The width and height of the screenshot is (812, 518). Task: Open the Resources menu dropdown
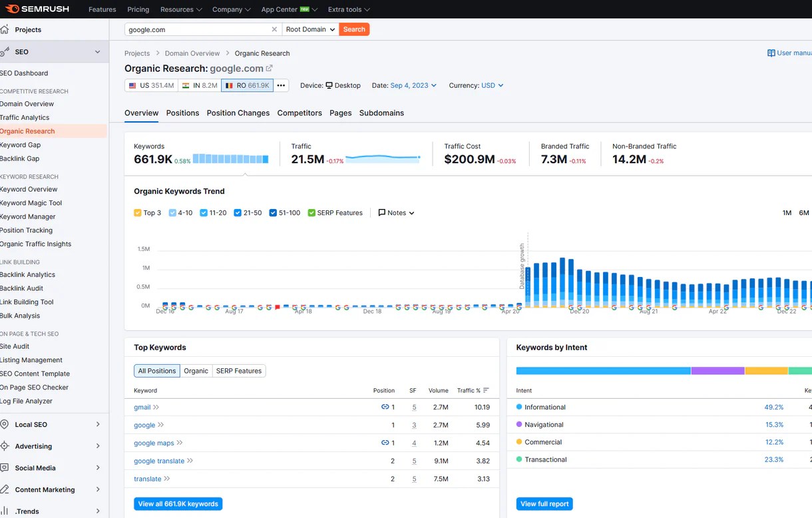tap(181, 9)
